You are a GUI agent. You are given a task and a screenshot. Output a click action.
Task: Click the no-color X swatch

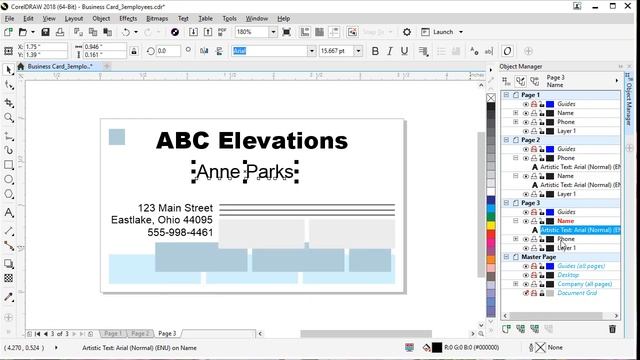(x=491, y=98)
